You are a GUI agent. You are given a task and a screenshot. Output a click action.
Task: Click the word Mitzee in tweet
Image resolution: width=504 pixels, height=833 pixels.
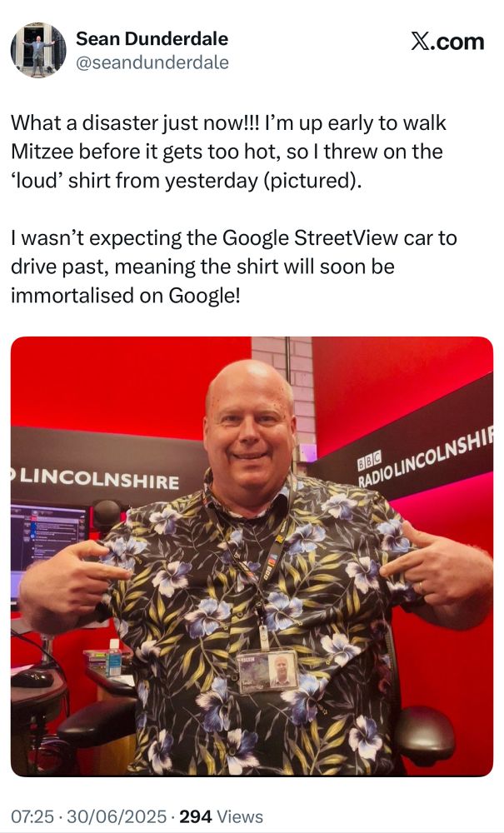[42, 152]
